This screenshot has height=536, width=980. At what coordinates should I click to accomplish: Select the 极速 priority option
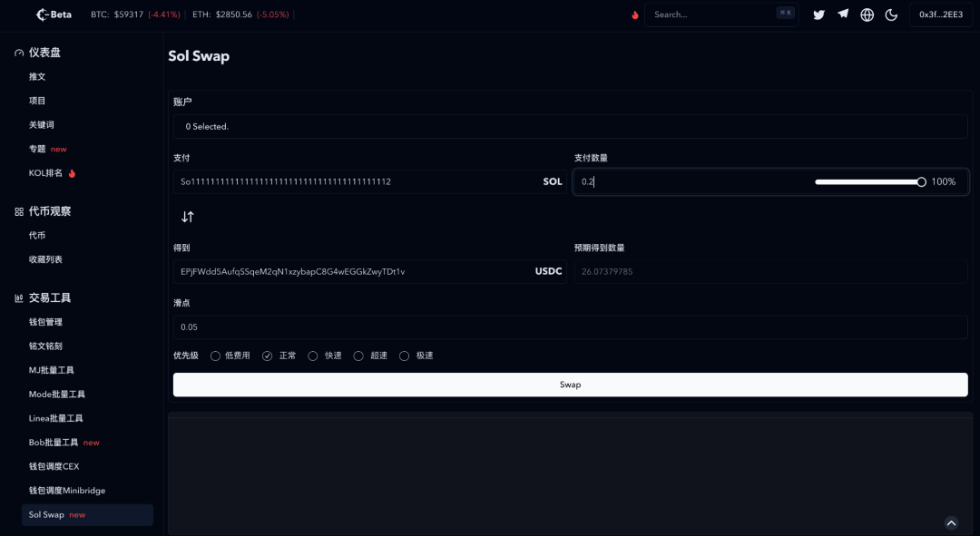click(405, 356)
